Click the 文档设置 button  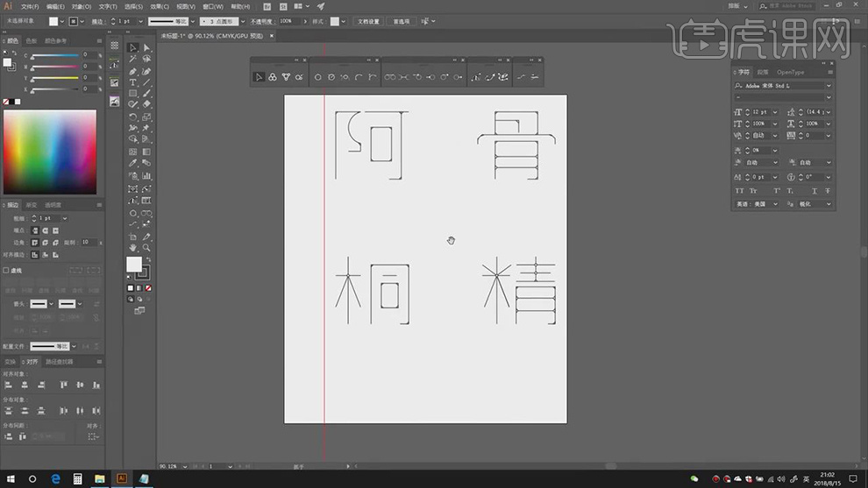click(368, 21)
